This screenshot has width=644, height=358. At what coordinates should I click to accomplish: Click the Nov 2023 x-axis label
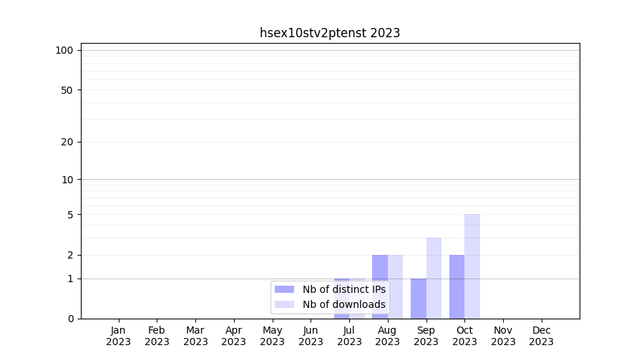[x=503, y=336]
